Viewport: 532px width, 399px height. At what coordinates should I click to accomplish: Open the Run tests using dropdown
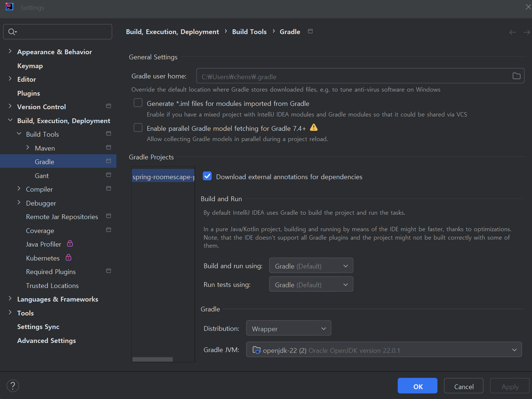(x=311, y=284)
